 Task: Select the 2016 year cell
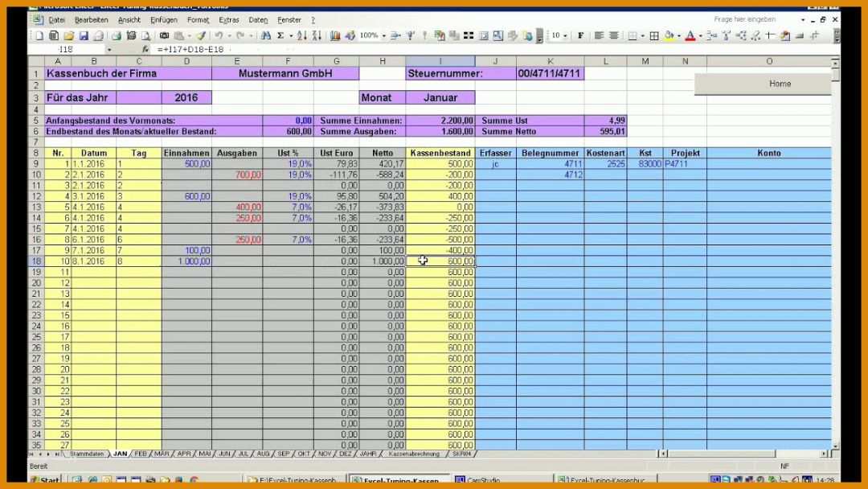click(186, 98)
